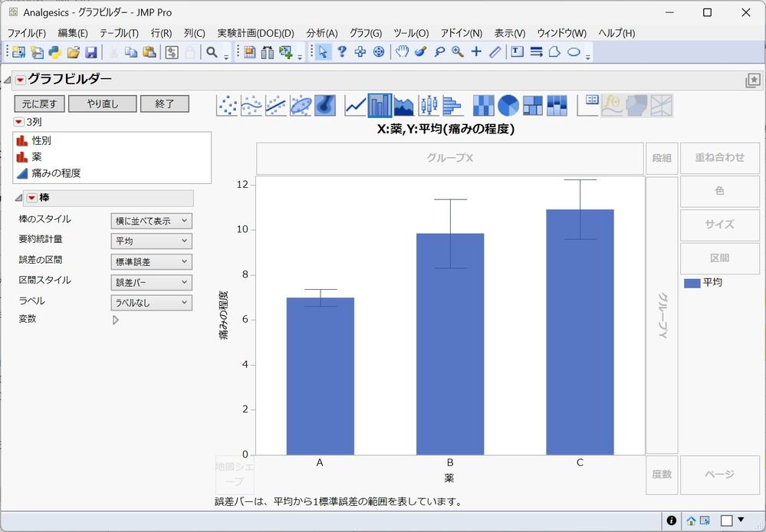Image resolution: width=766 pixels, height=532 pixels.
Task: Select the Bar chart element icon
Action: tap(380, 106)
